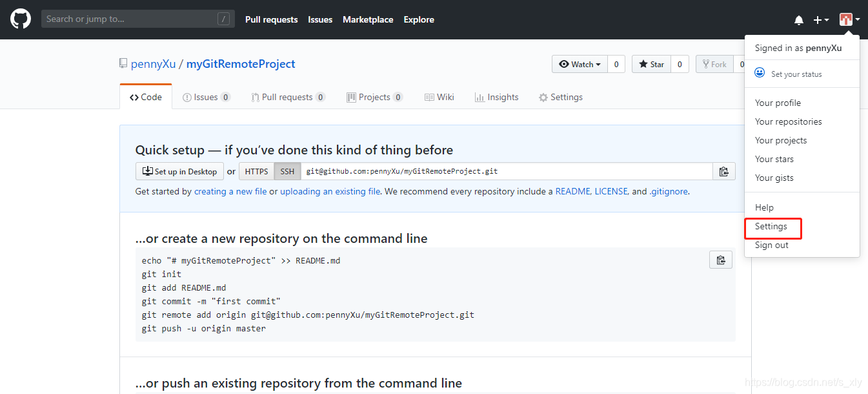Open the plus create-new dropdown
This screenshot has height=394, width=868.
pos(821,20)
